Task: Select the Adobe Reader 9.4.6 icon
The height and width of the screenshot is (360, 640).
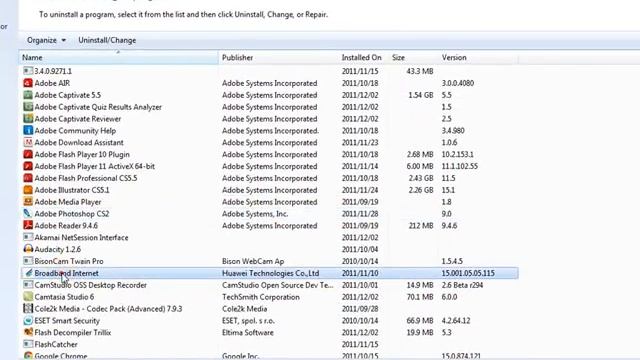Action: [x=28, y=225]
